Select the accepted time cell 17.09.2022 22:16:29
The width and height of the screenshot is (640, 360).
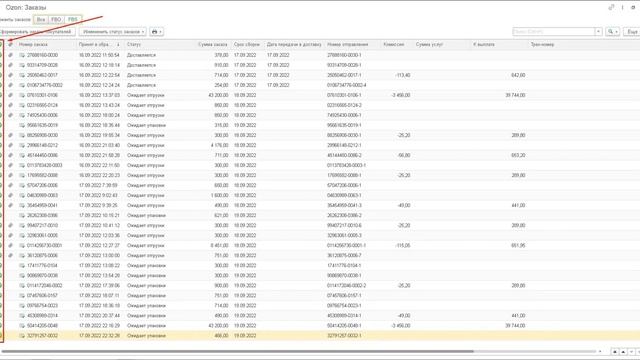coord(99,326)
